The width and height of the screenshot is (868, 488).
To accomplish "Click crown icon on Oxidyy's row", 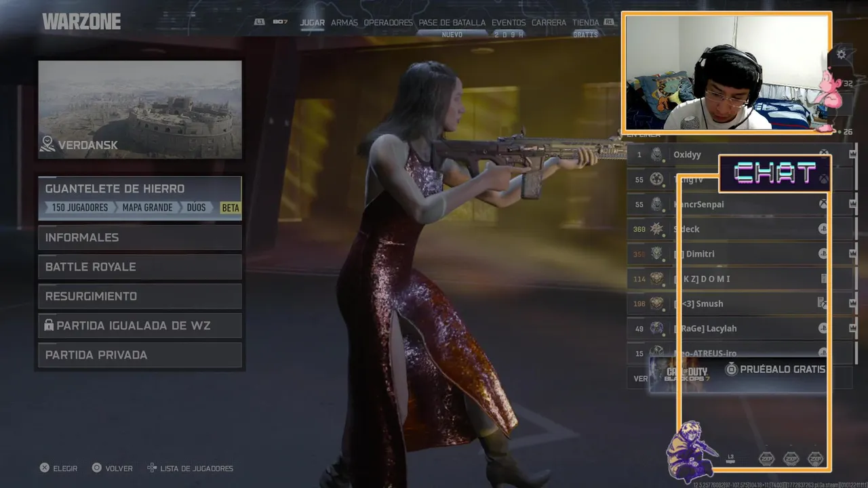I will pyautogui.click(x=852, y=155).
